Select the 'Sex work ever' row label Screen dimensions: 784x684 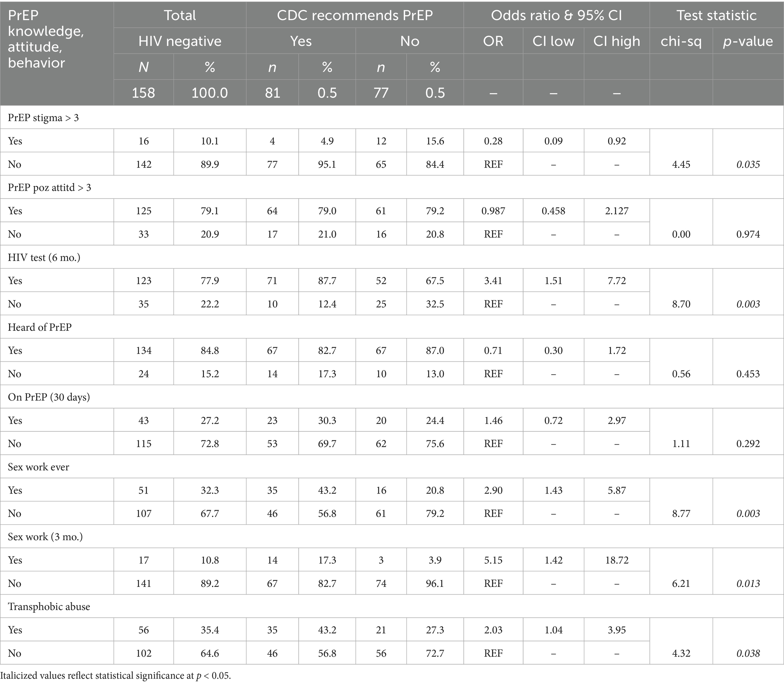pos(39,467)
